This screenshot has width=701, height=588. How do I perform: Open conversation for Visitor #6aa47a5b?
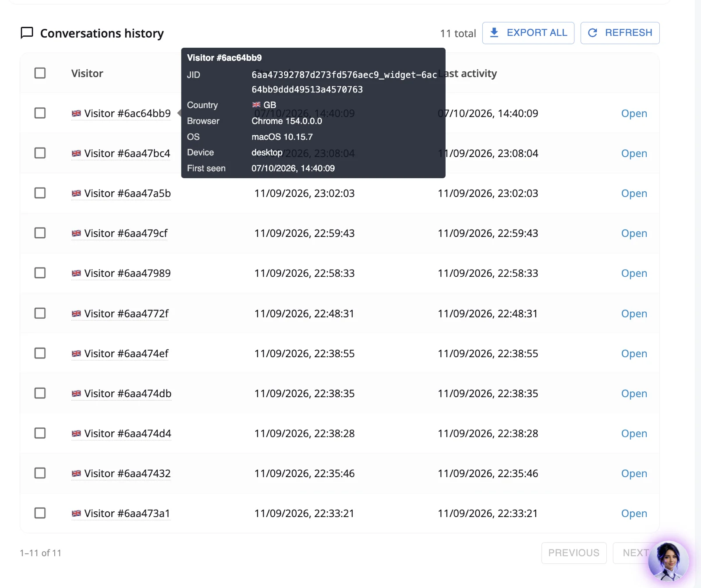pos(634,194)
